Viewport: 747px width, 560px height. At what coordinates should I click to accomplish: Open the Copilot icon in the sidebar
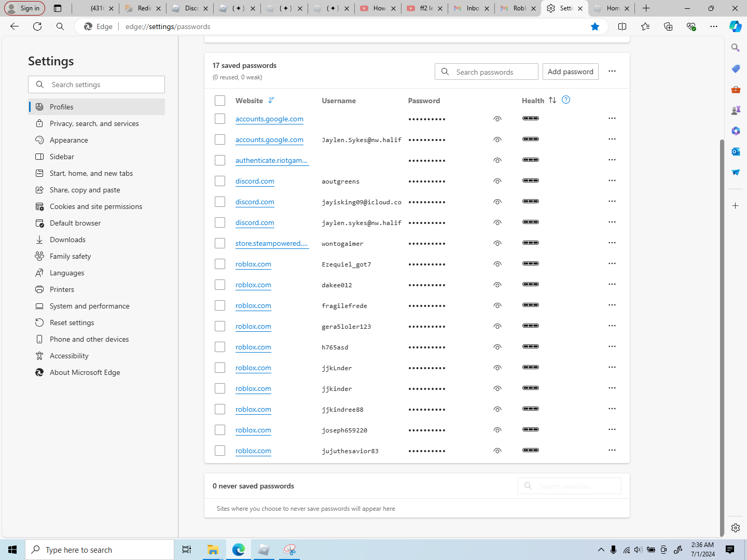736,26
